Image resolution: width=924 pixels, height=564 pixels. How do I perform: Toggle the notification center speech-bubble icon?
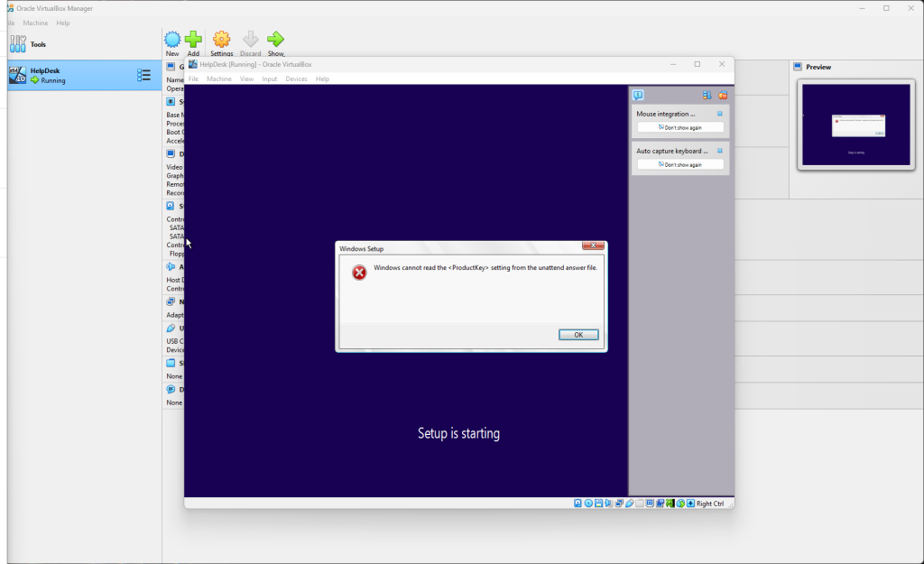pyautogui.click(x=638, y=95)
